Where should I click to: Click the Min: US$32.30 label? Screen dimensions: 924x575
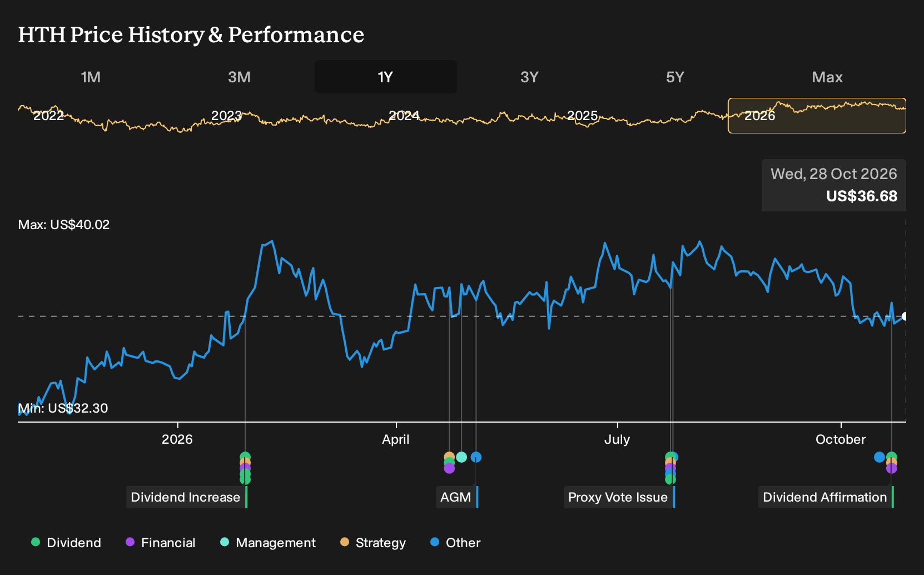63,408
